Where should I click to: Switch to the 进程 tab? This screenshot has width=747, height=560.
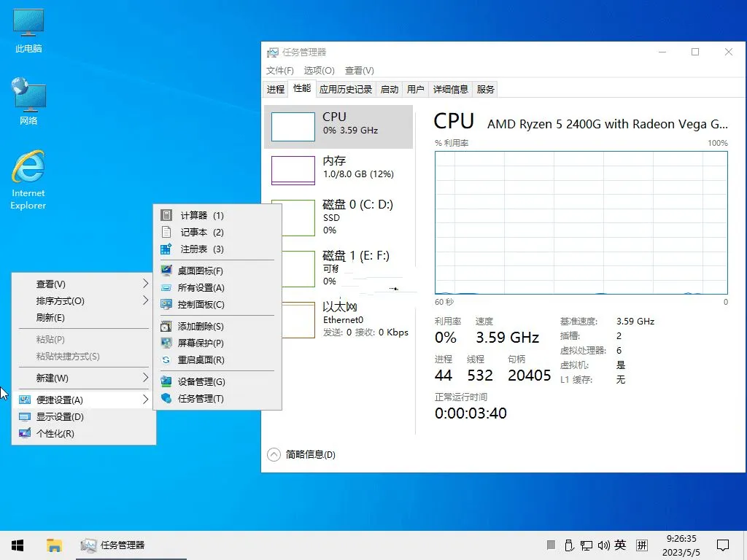click(x=275, y=89)
